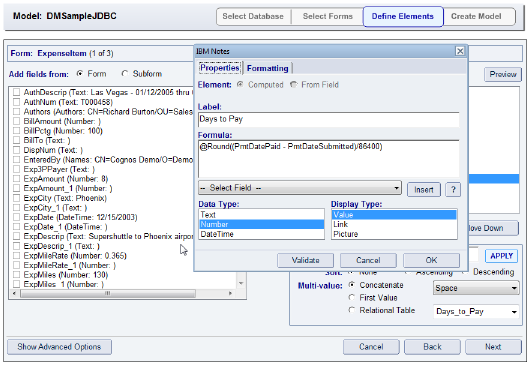The height and width of the screenshot is (366, 530).
Task: Select Picture display type
Action: pos(394,234)
